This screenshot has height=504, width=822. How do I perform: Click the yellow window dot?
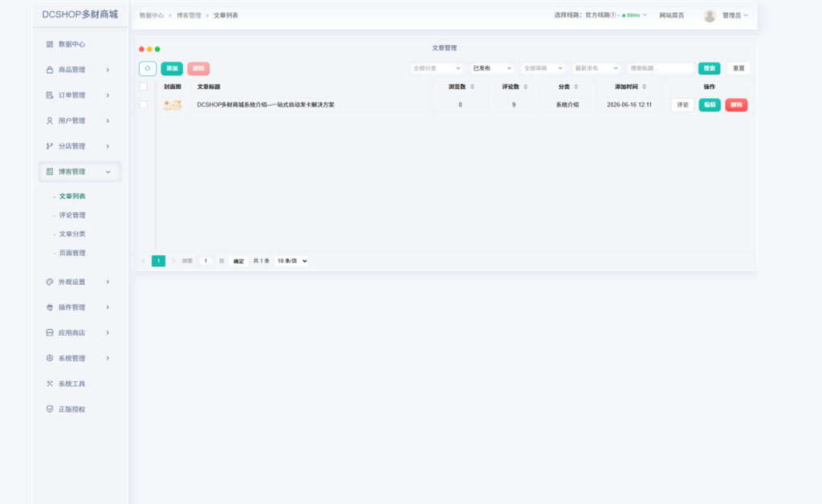coord(149,49)
